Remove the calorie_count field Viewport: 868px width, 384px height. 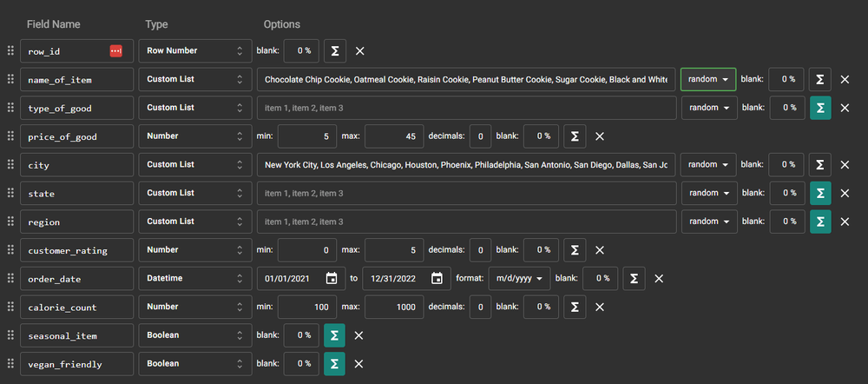pyautogui.click(x=600, y=307)
